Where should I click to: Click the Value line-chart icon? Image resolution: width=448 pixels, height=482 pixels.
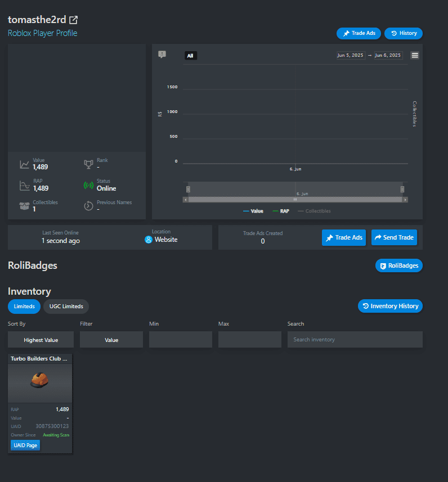pos(25,164)
